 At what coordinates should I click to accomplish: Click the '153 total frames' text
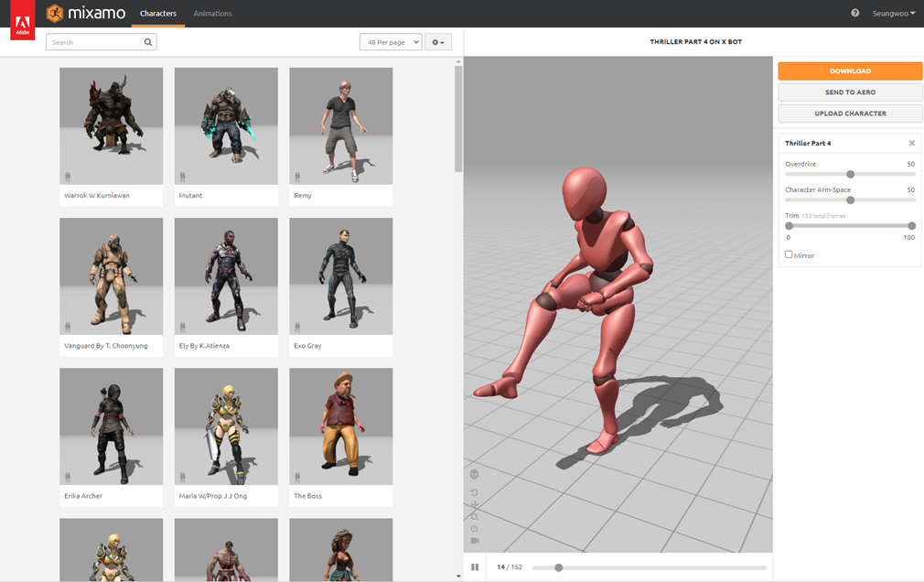[823, 216]
